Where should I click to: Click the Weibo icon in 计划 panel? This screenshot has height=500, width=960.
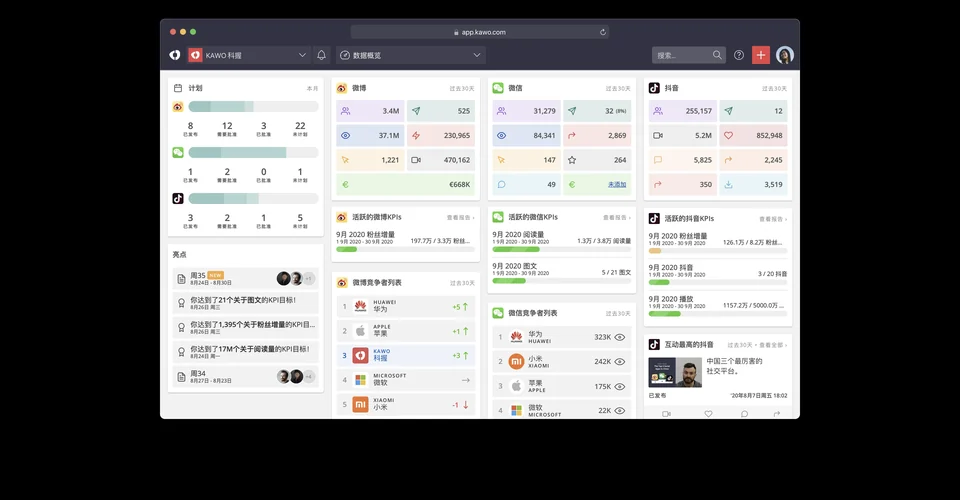(178, 106)
